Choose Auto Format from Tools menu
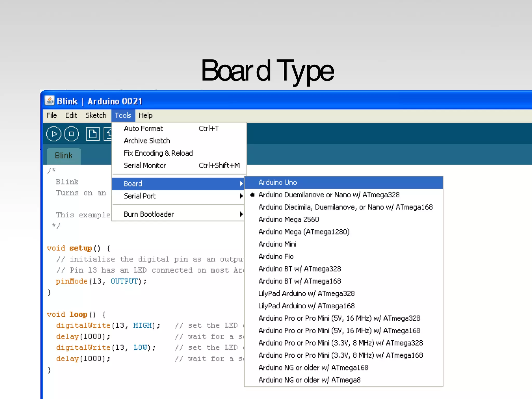The image size is (532, 399). click(179, 128)
